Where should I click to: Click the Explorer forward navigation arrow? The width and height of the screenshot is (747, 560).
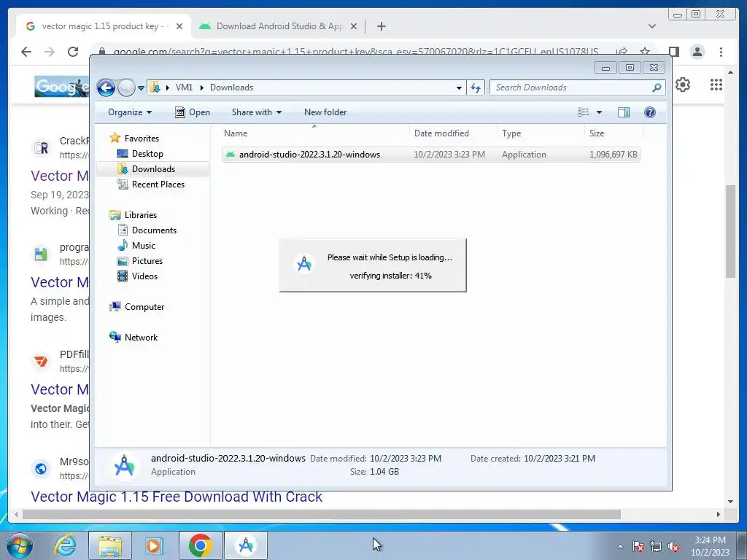[x=126, y=87]
